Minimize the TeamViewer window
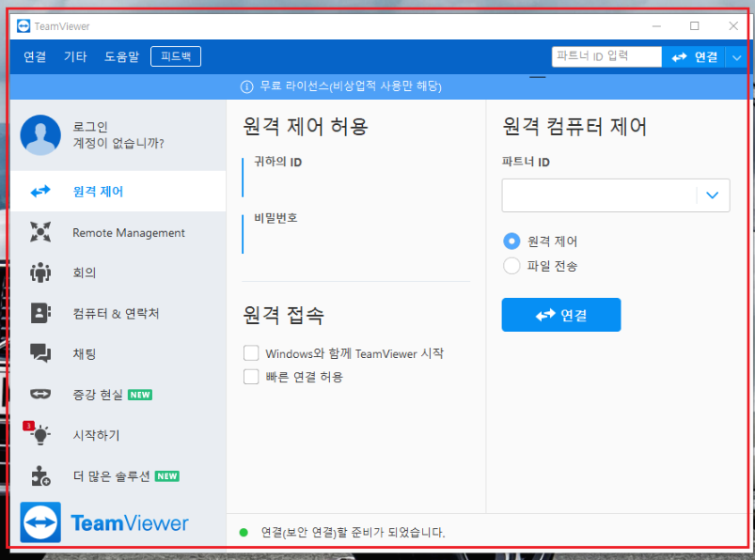The height and width of the screenshot is (560, 755). tap(656, 26)
